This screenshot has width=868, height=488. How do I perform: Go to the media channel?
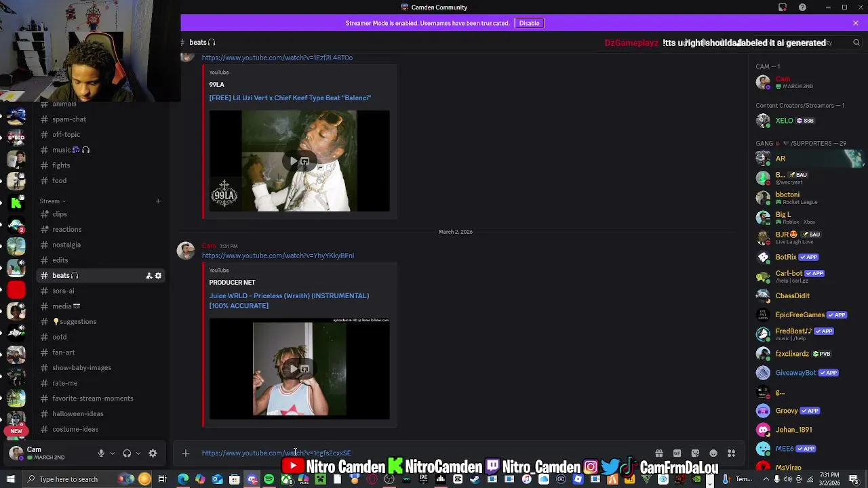(100, 306)
